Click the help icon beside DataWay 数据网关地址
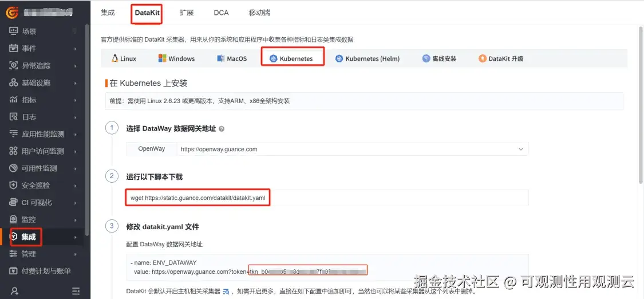Viewport: 644px width, 299px height. pos(222,128)
